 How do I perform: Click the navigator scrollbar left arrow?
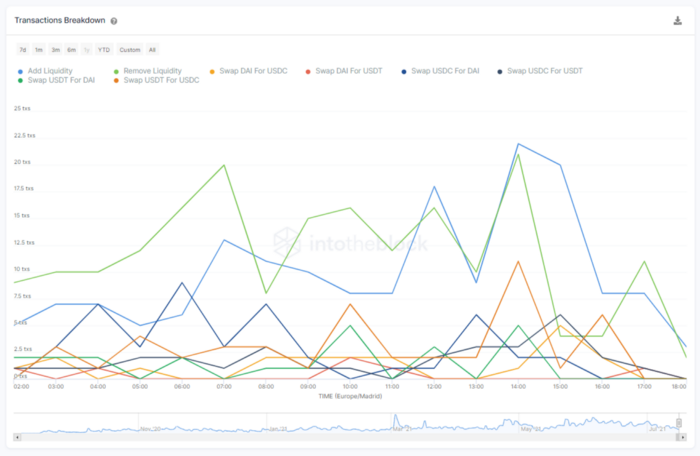(x=17, y=437)
